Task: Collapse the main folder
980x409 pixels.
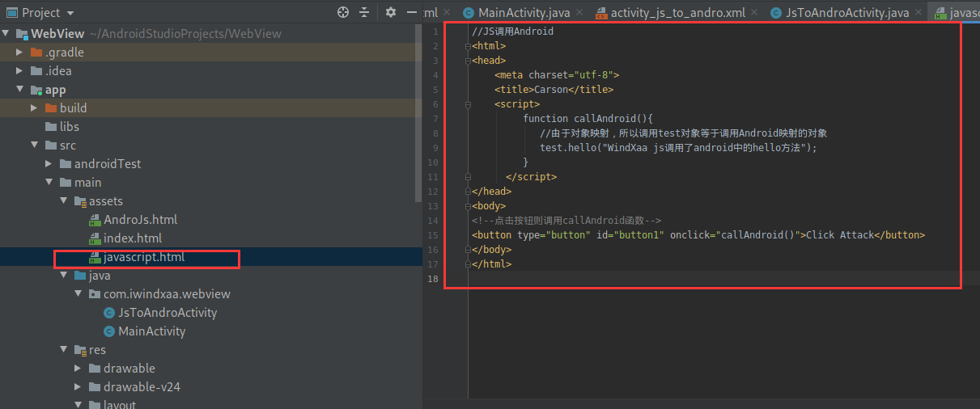Action: tap(49, 183)
